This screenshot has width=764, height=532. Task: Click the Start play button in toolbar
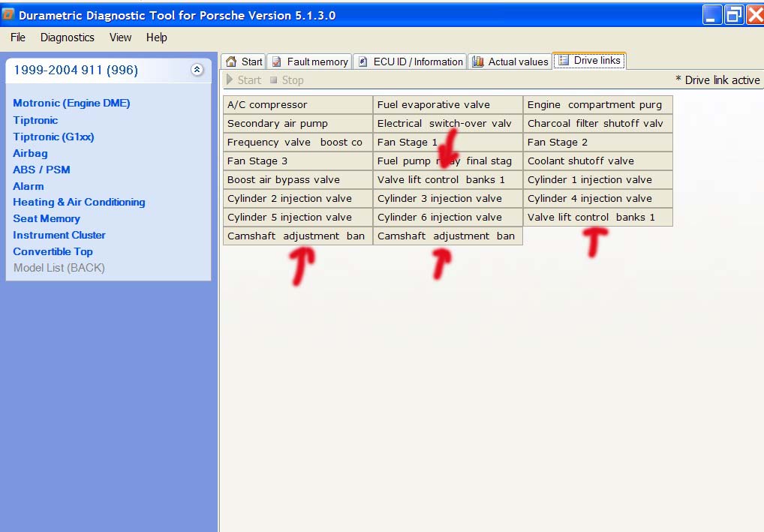(x=244, y=80)
